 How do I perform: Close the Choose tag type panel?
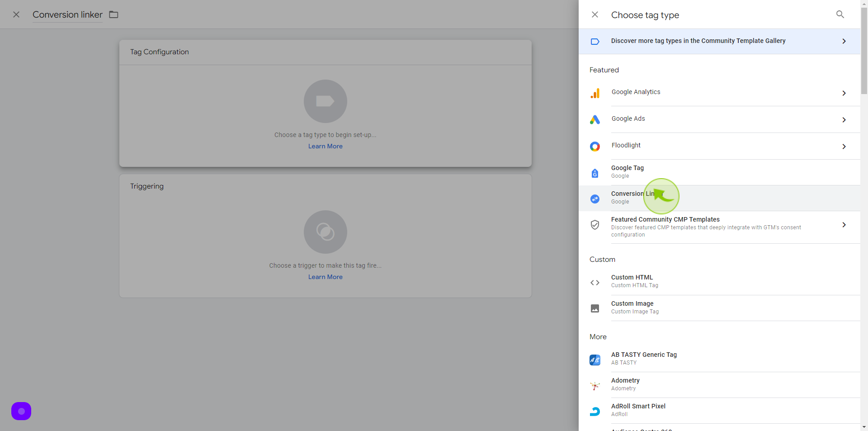[x=595, y=14]
